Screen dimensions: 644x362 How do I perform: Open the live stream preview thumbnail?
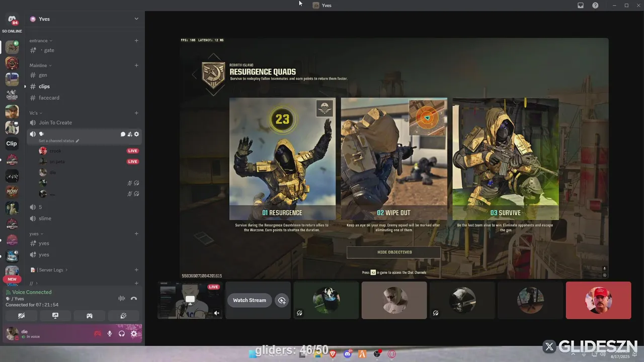click(x=190, y=300)
